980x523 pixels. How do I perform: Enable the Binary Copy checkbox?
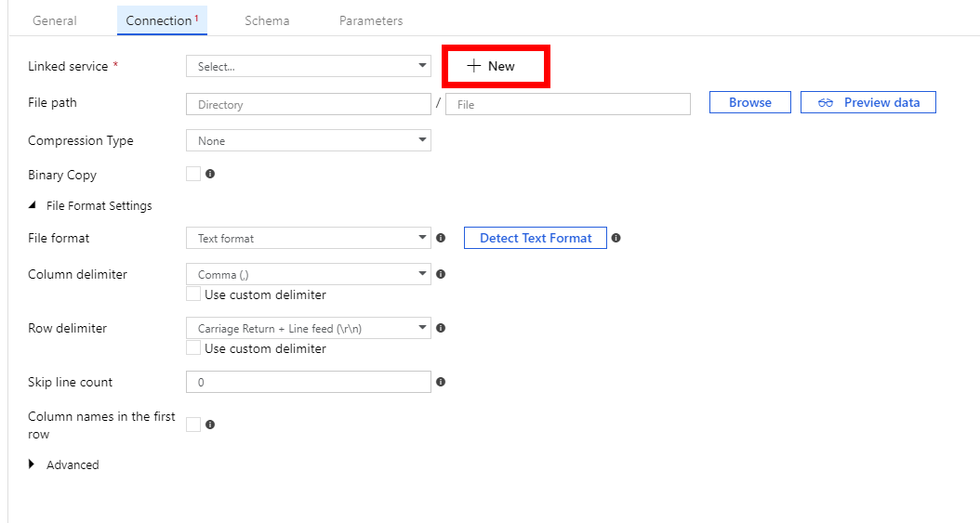[193, 174]
